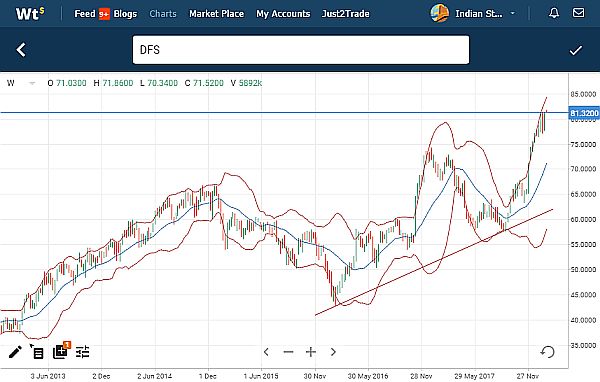The image size is (600, 382).
Task: Click the 35.0000 price axis label
Action: coord(584,345)
